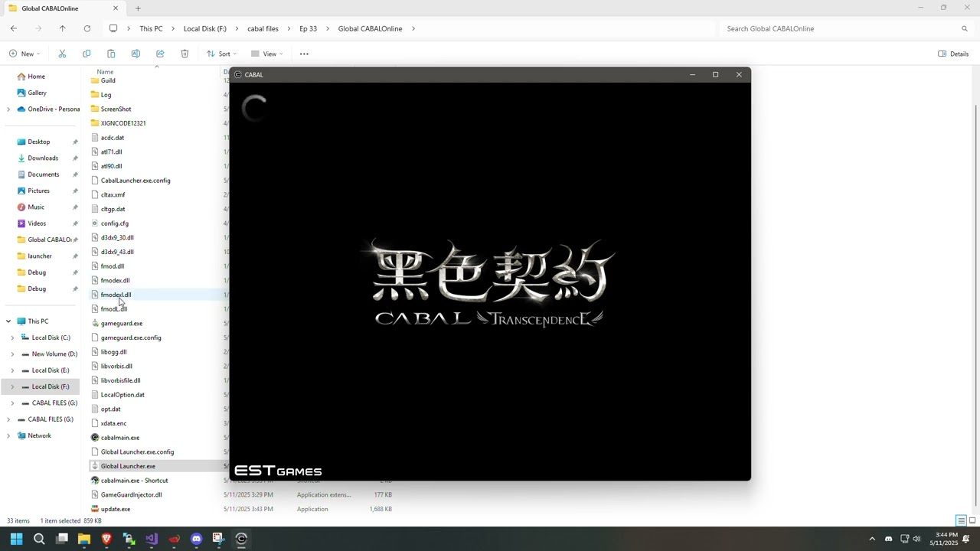Click 'cabal files' breadcrumb
Image resolution: width=980 pixels, height=551 pixels.
263,28
